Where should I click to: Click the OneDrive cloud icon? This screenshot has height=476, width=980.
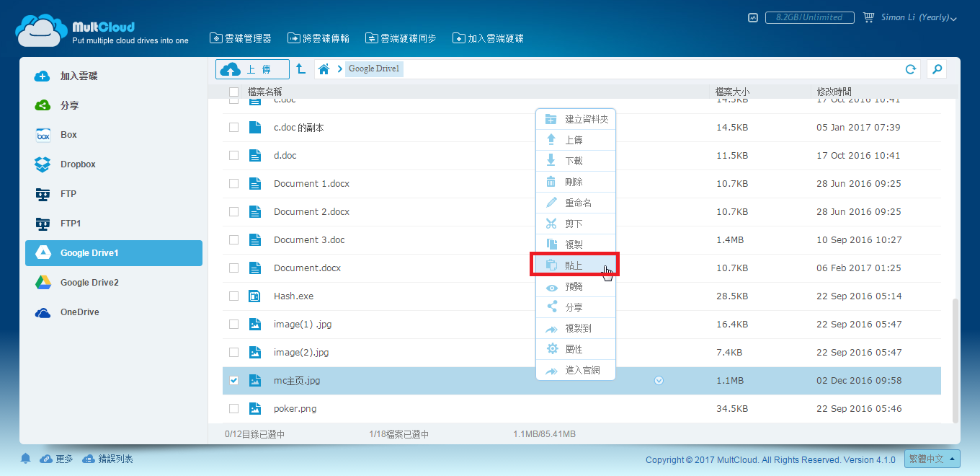(x=43, y=312)
